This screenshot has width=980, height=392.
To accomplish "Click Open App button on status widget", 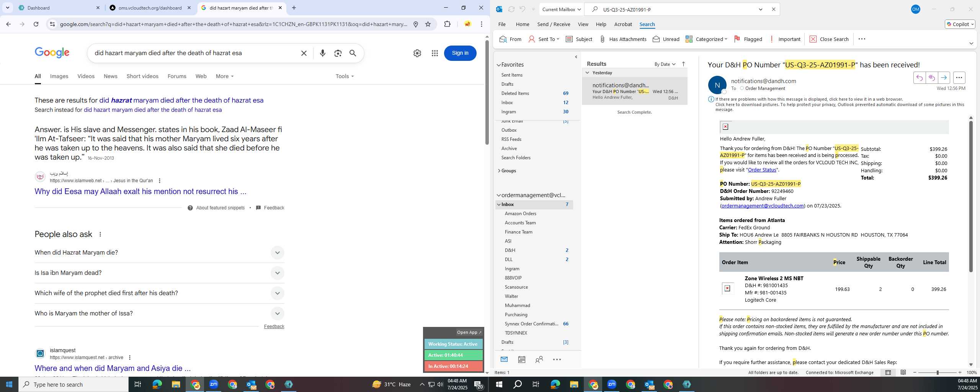I will click(469, 332).
